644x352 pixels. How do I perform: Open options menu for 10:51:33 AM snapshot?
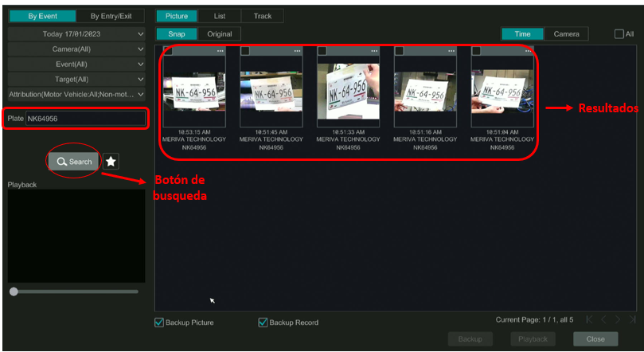374,51
